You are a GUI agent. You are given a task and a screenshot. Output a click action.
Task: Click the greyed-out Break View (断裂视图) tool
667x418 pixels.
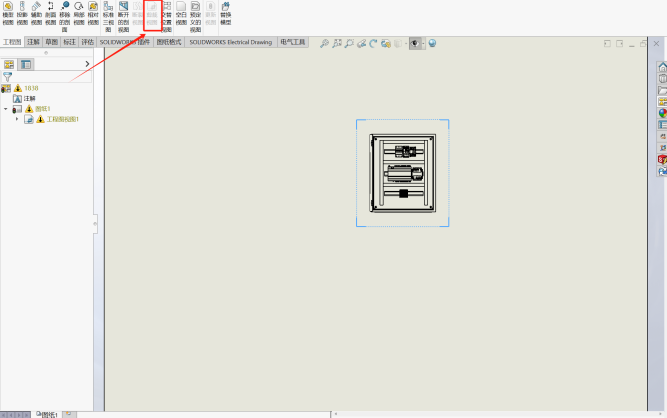point(137,13)
